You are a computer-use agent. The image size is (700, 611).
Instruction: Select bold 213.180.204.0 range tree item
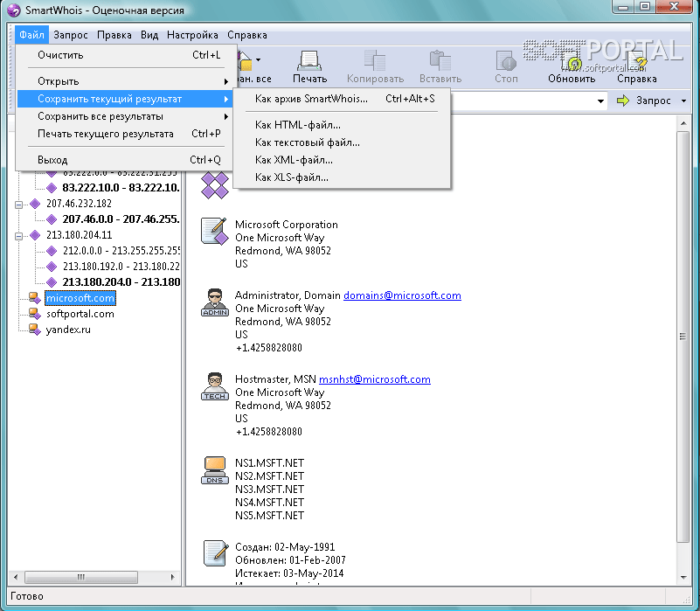click(x=121, y=282)
